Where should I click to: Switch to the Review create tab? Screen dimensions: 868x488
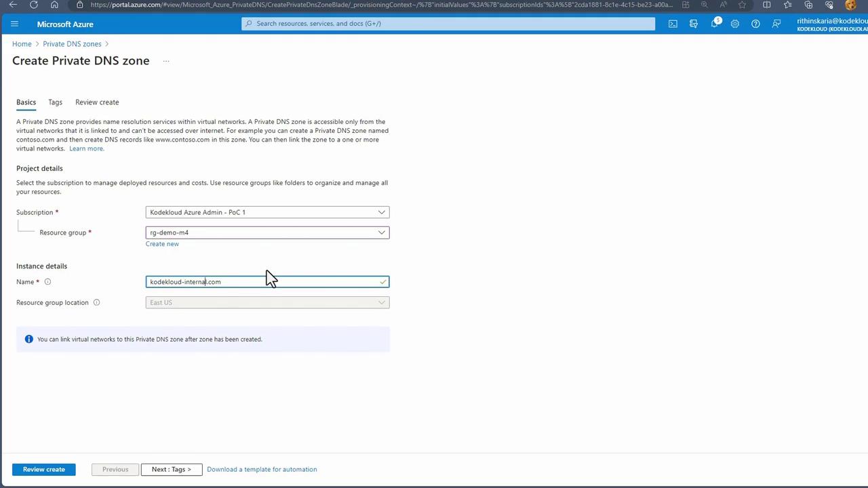coord(97,102)
